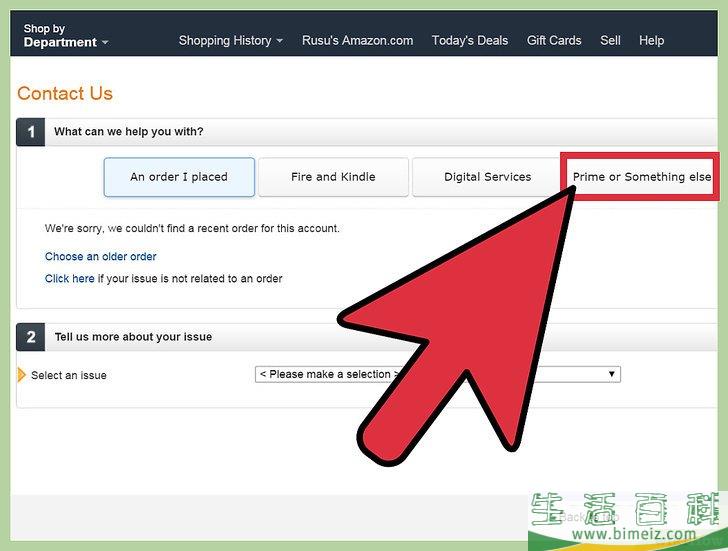Click the 'couldn't find a recent order' message
The height and width of the screenshot is (551, 728).
click(x=192, y=228)
